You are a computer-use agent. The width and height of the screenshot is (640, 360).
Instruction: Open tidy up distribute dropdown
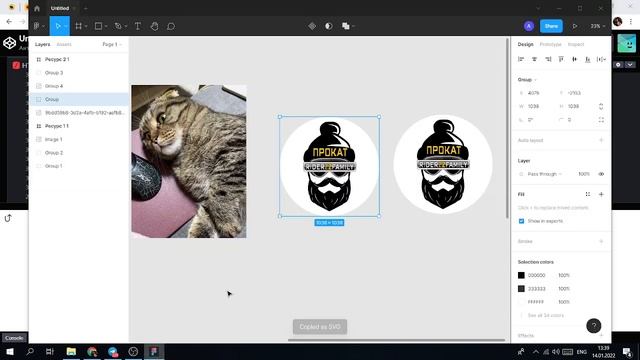point(601,59)
